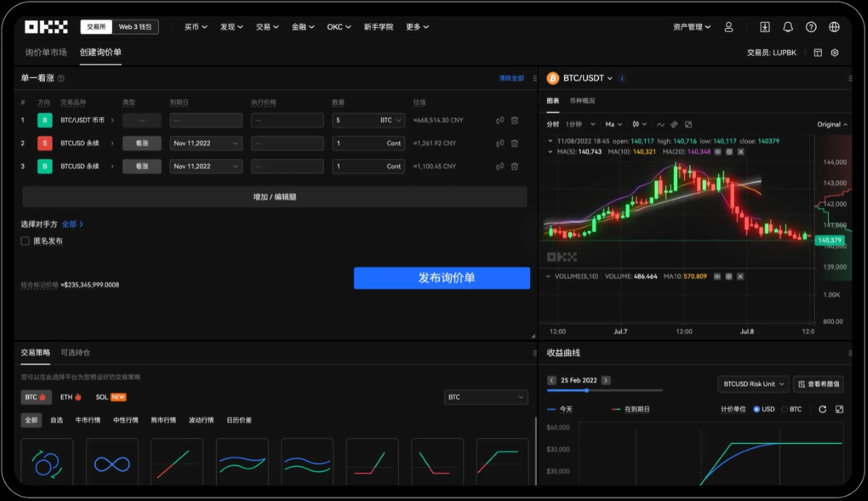This screenshot has width=868, height=501.
Task: Toggle the B direction badge on row 1
Action: click(x=45, y=121)
